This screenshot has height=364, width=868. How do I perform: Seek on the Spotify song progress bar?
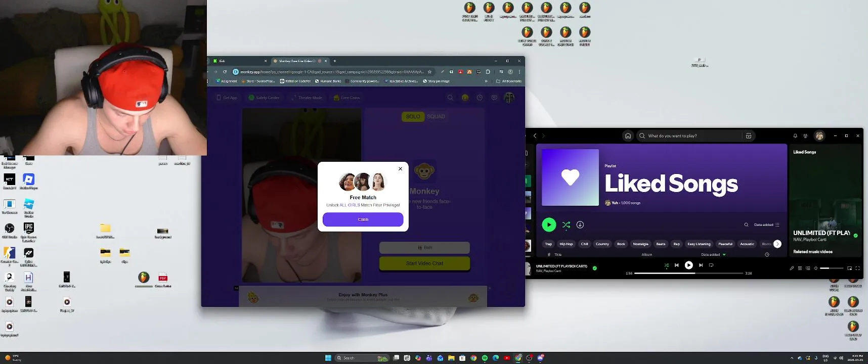[x=688, y=273]
